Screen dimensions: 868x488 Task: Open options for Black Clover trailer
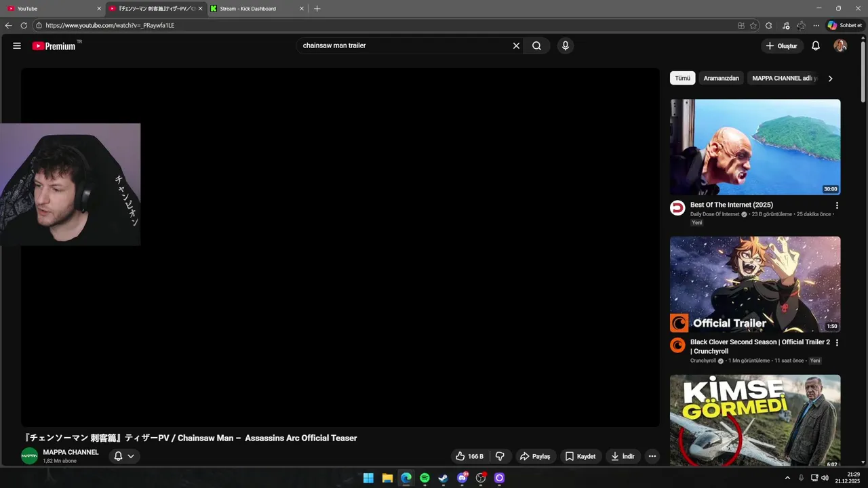(x=837, y=342)
